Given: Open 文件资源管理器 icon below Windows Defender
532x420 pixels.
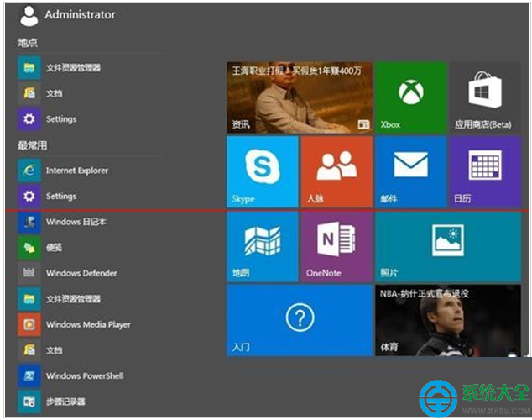Looking at the screenshot, I should 29,299.
